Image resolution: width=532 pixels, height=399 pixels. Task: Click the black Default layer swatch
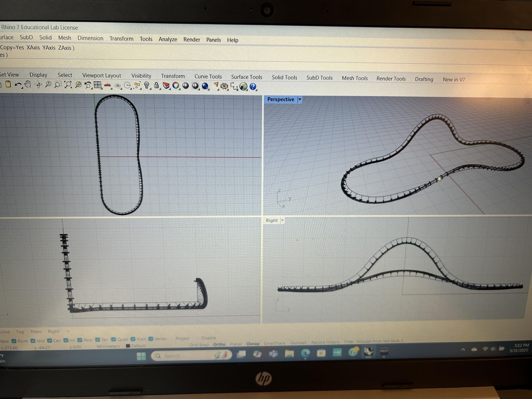128,346
